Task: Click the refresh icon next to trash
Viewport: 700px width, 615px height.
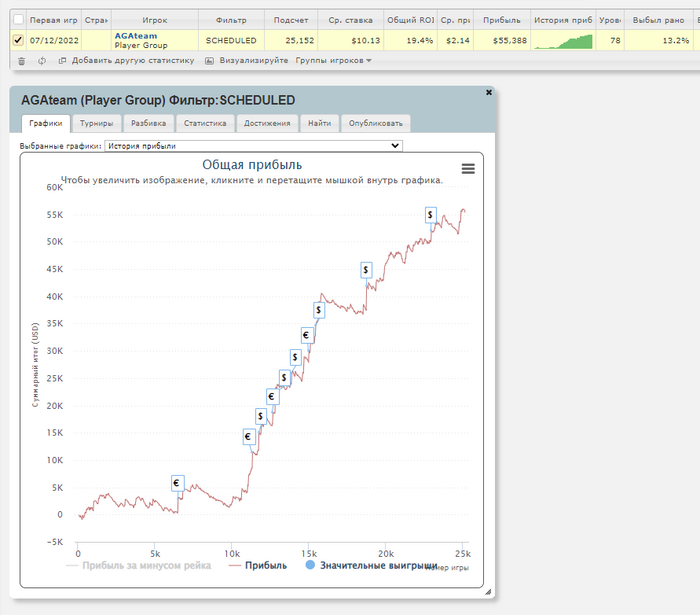Action: [x=42, y=61]
